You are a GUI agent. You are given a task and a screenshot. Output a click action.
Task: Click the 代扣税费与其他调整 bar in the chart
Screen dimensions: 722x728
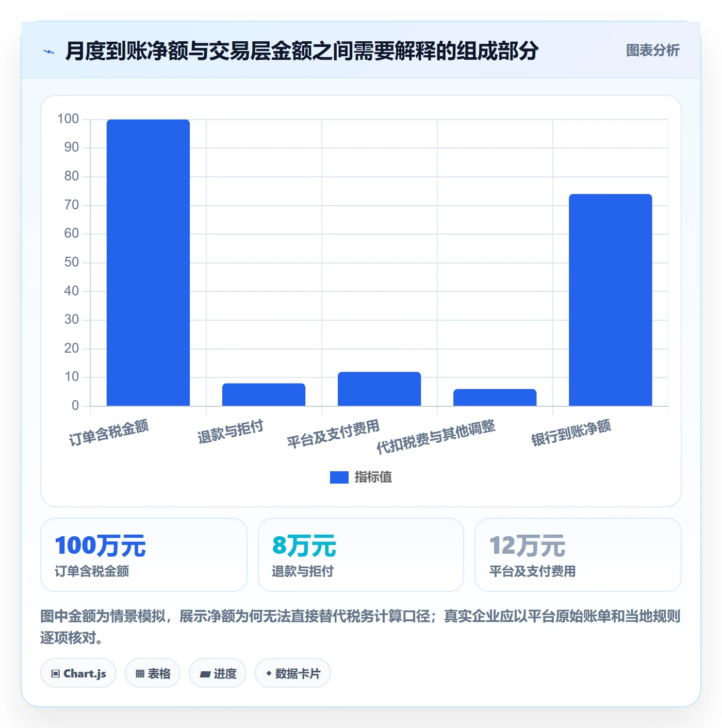[x=495, y=398]
